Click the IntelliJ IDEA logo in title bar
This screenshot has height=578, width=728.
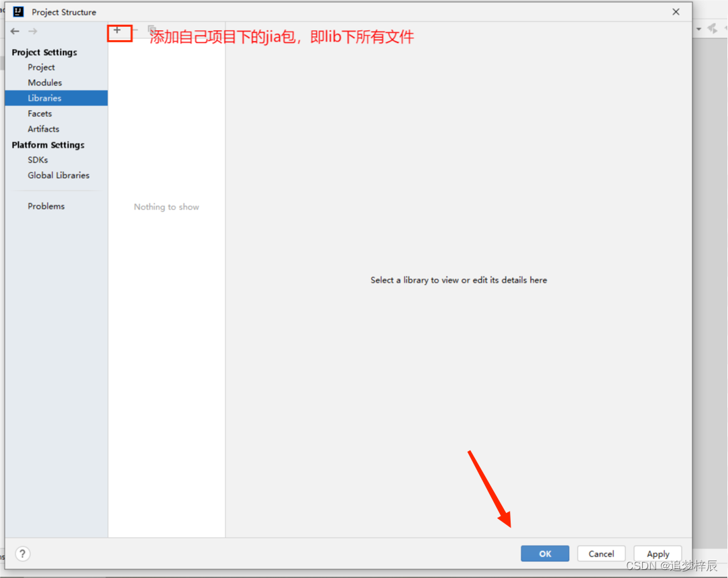[x=18, y=11]
